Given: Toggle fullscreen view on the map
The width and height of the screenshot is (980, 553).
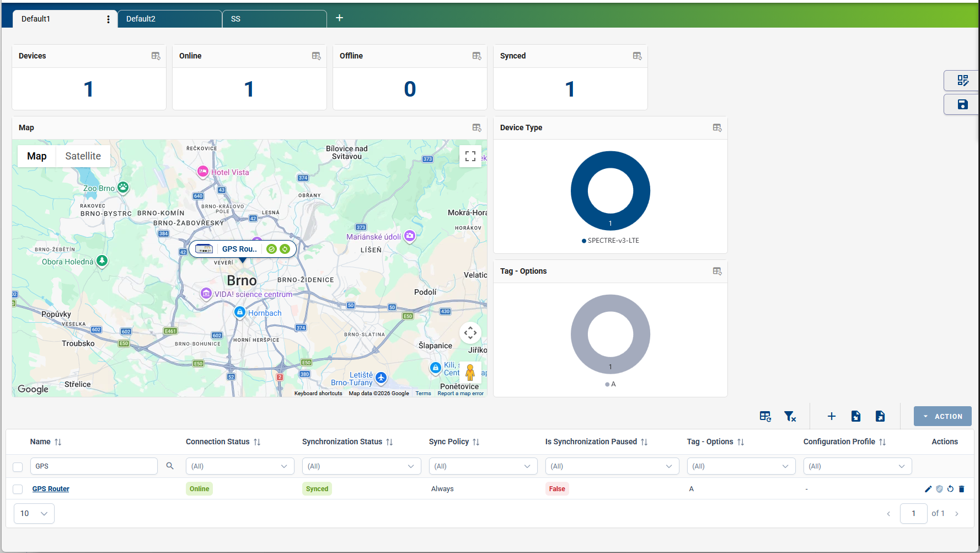Looking at the screenshot, I should click(470, 156).
